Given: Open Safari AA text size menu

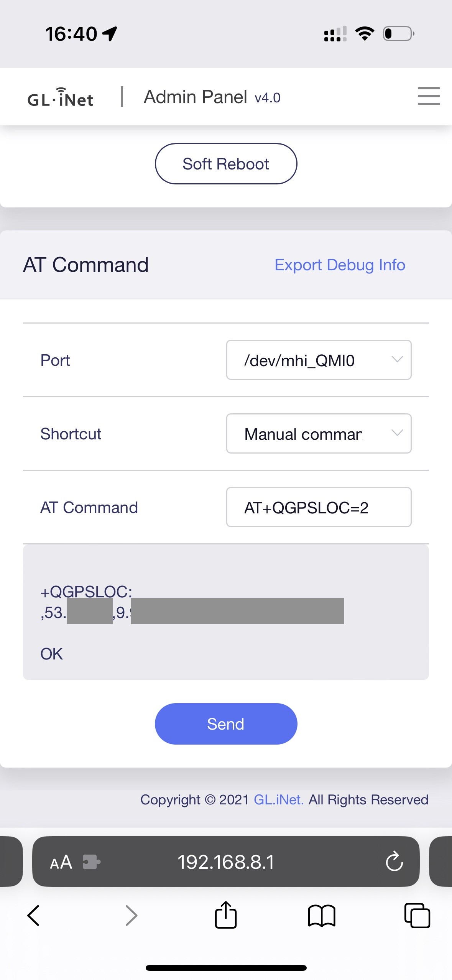Looking at the screenshot, I should [x=61, y=862].
